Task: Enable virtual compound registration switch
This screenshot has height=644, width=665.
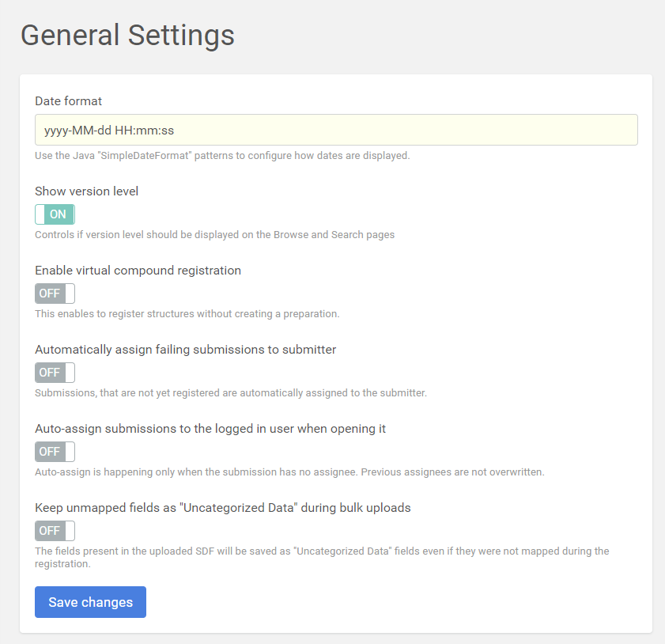Action: click(x=55, y=294)
